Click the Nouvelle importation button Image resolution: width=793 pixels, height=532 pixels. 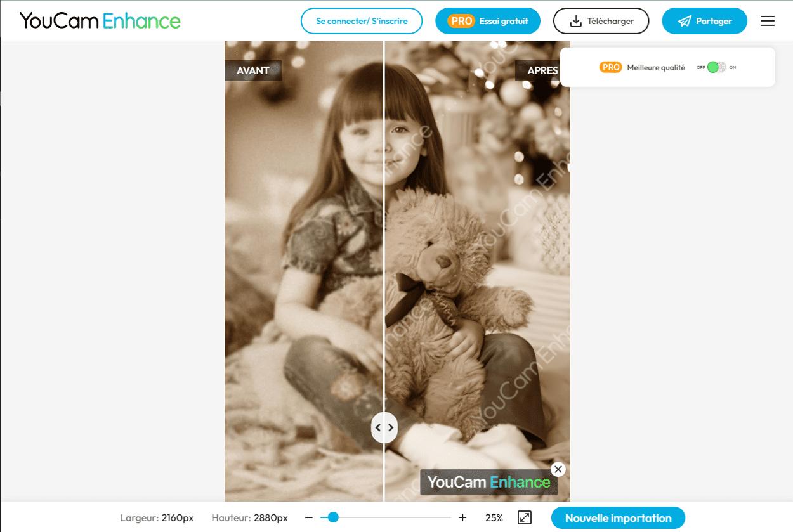click(618, 518)
